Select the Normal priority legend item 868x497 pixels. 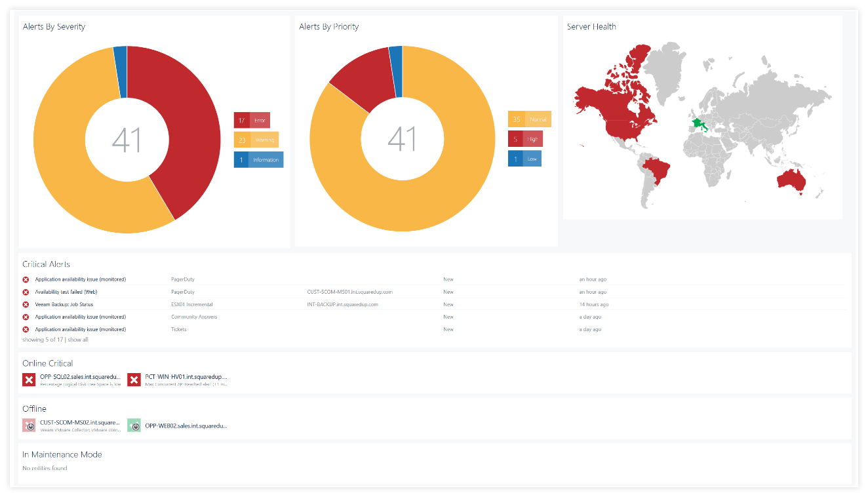tap(529, 119)
